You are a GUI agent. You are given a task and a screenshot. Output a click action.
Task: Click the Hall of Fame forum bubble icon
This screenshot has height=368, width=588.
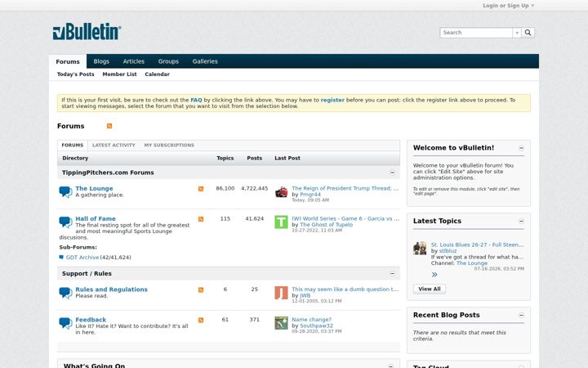point(65,222)
